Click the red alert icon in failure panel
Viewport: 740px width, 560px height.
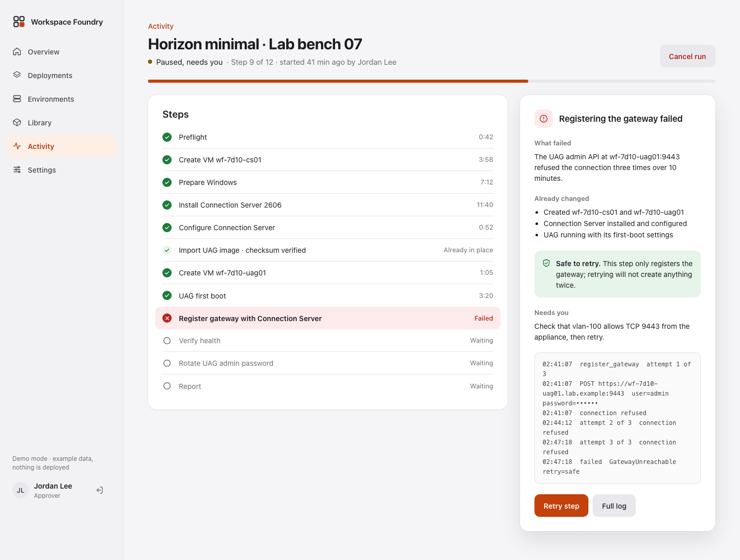click(x=544, y=119)
